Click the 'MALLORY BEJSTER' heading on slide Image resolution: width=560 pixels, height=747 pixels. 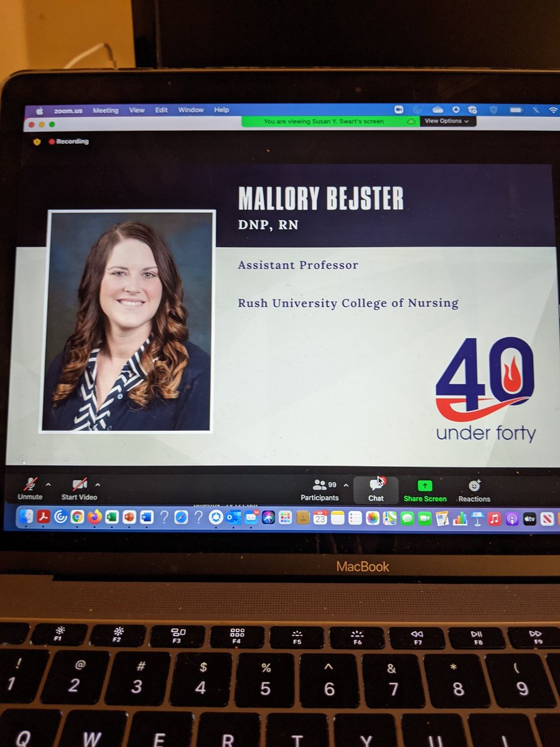(320, 198)
